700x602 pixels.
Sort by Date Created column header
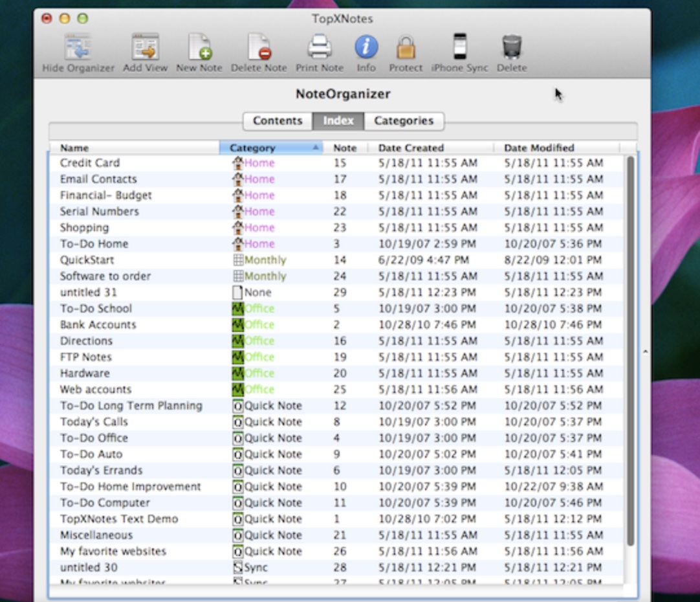pyautogui.click(x=430, y=148)
